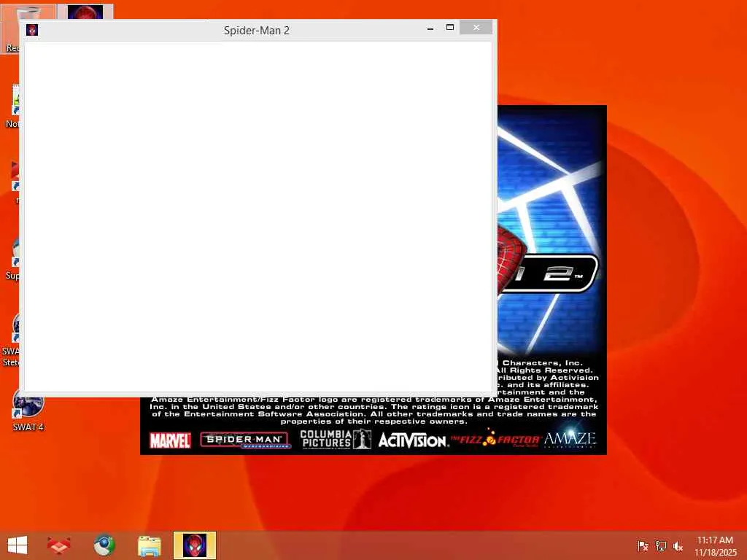
Task: Click the muted volume tray icon
Action: (x=678, y=546)
